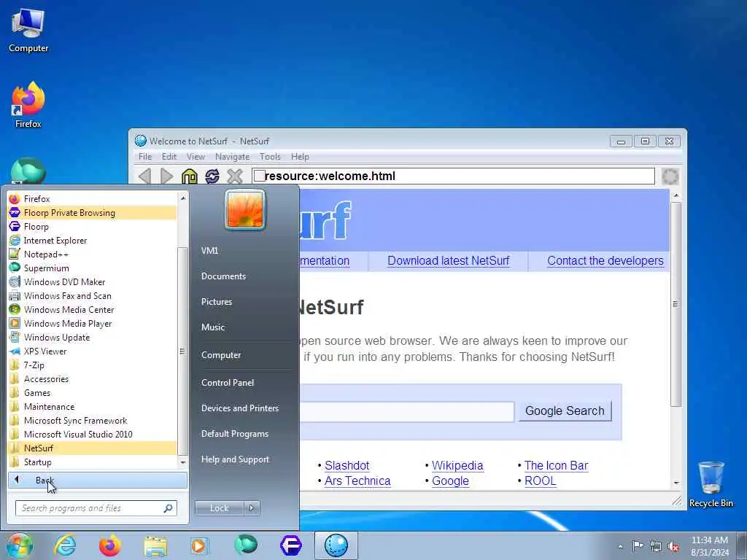The height and width of the screenshot is (560, 747).
Task: Open shutdown options arrow beside Lock
Action: coord(252,508)
